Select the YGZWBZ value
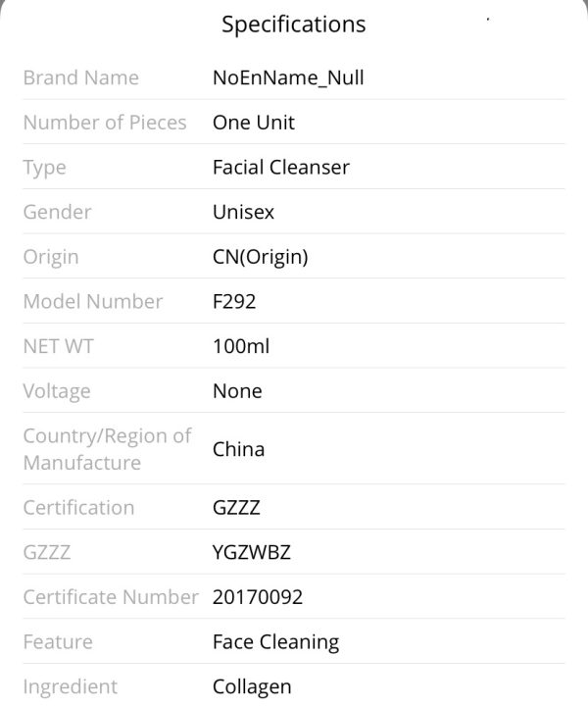588x707 pixels. pos(252,552)
